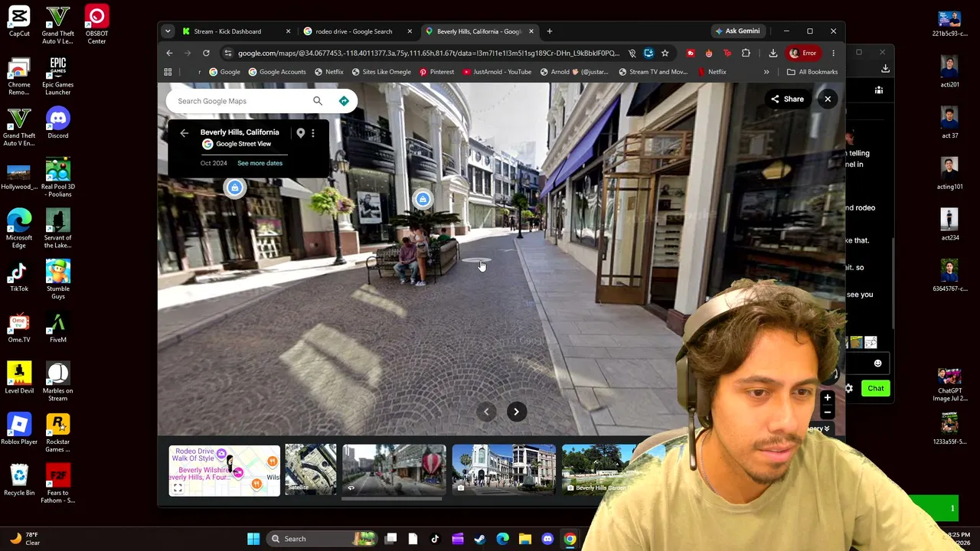Expand the minimap to full screen

click(178, 487)
